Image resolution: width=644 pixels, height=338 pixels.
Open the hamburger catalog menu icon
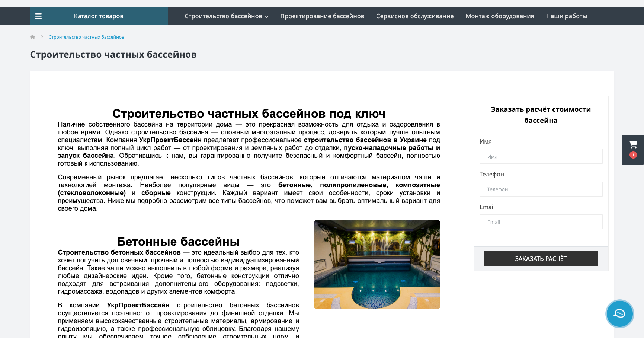(38, 16)
